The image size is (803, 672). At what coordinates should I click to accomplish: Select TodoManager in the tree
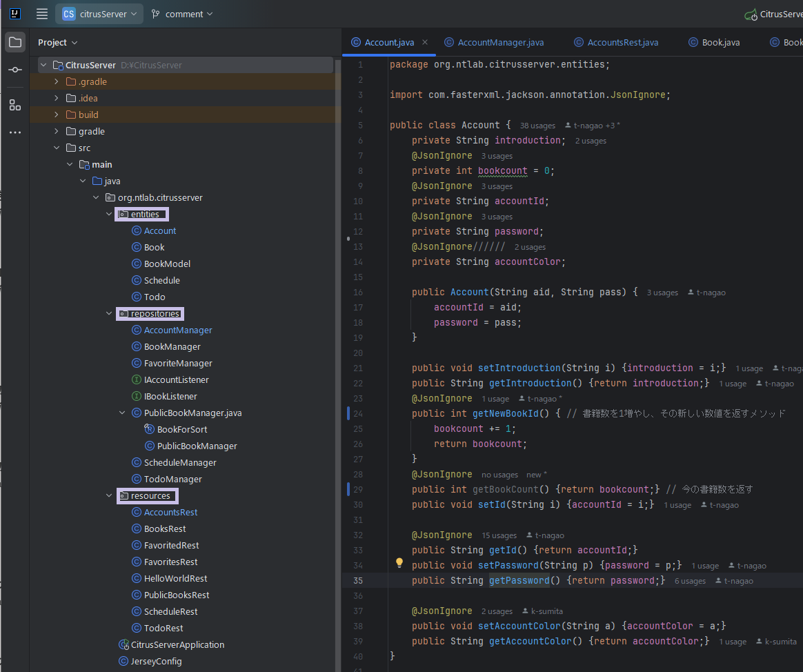172,479
